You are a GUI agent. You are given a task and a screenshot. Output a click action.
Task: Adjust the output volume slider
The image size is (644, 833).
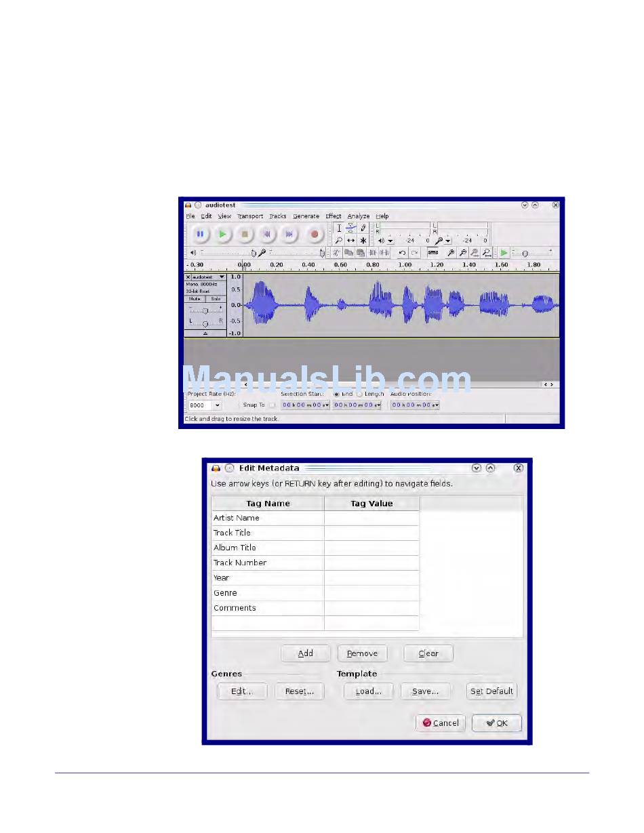[x=228, y=252]
